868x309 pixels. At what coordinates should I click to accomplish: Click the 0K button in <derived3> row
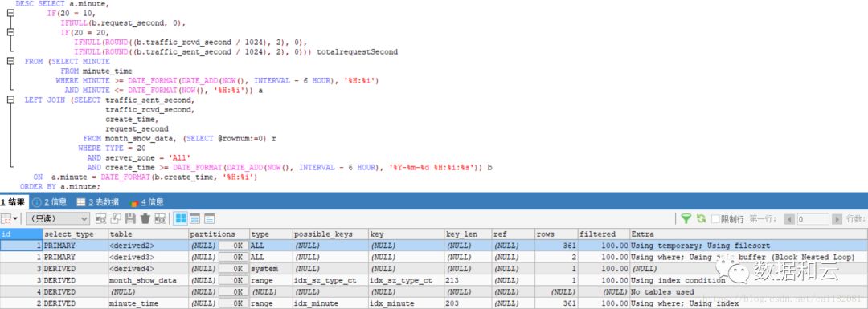[x=234, y=257]
